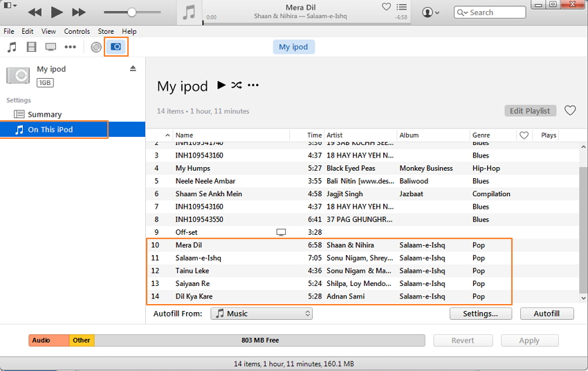588x371 pixels.
Task: Show more library options via ellipsis
Action: pos(70,47)
